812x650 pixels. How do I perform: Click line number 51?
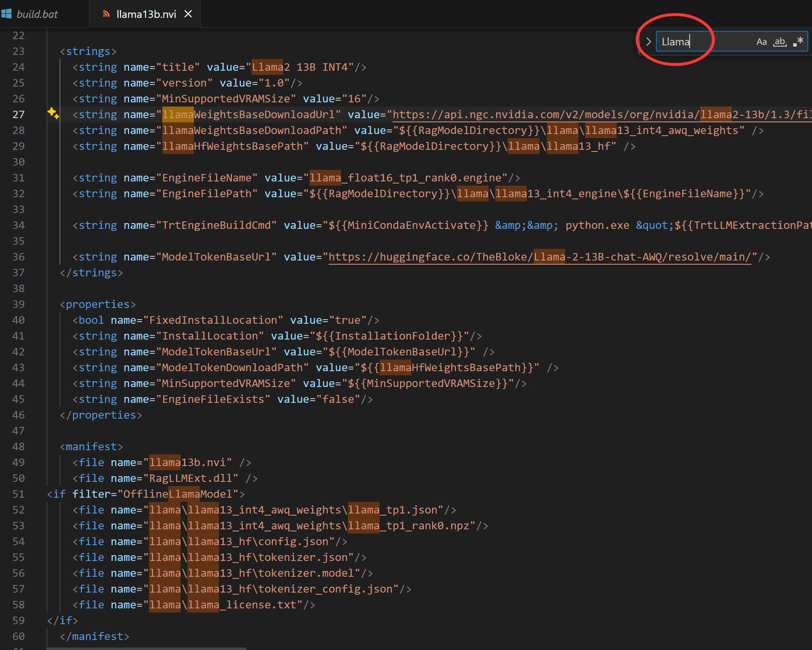point(18,494)
